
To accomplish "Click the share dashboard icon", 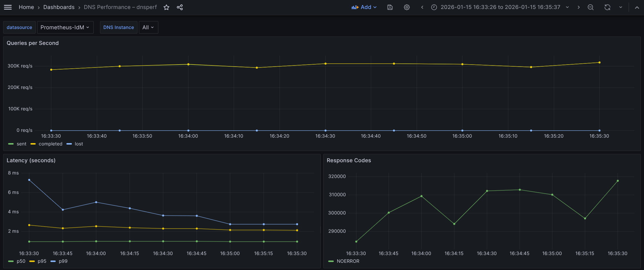I will [180, 7].
